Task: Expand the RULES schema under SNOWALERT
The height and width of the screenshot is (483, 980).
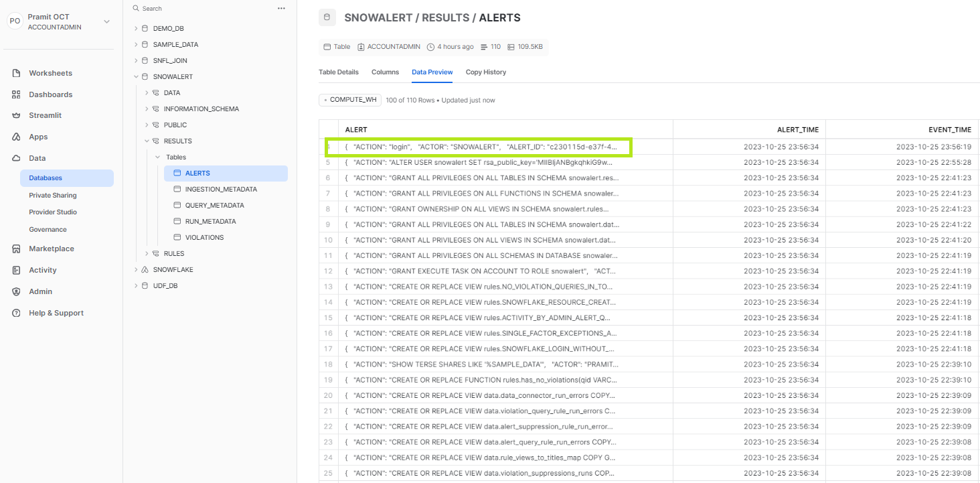Action: tap(146, 253)
